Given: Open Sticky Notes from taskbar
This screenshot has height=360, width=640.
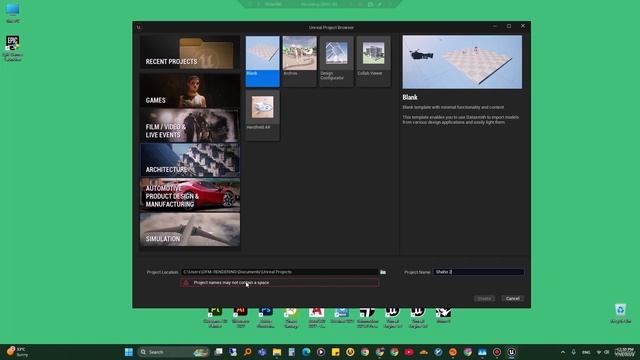Looking at the screenshot, I should coord(336,352).
